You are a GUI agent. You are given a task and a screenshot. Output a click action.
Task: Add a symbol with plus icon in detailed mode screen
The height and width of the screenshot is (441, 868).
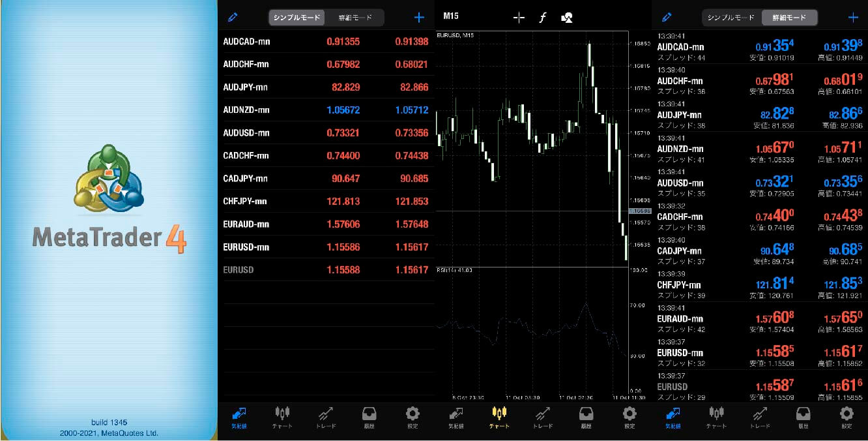pyautogui.click(x=853, y=18)
